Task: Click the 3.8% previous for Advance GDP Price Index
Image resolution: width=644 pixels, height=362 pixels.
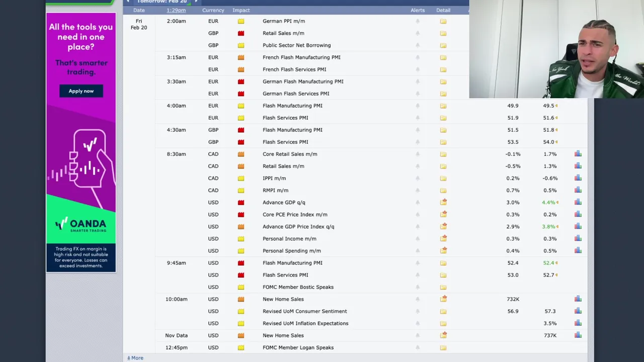Action: click(x=548, y=226)
